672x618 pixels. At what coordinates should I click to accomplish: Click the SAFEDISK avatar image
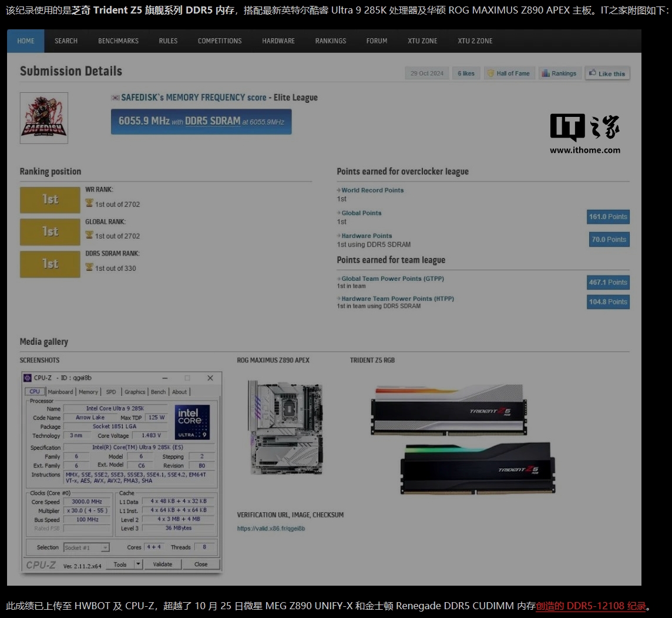click(x=43, y=118)
